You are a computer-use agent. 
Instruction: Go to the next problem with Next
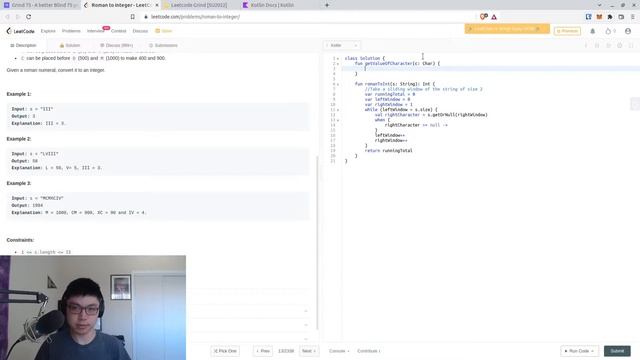pos(309,351)
